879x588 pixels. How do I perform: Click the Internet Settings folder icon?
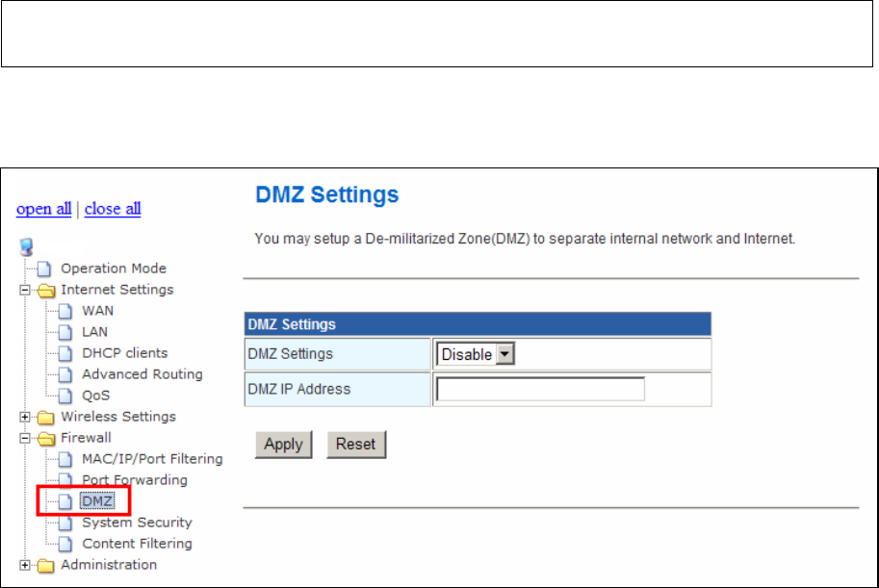click(45, 290)
